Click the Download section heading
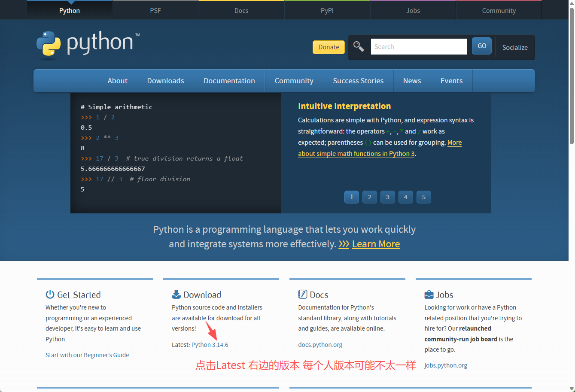Image resolution: width=575 pixels, height=392 pixels. 202,295
